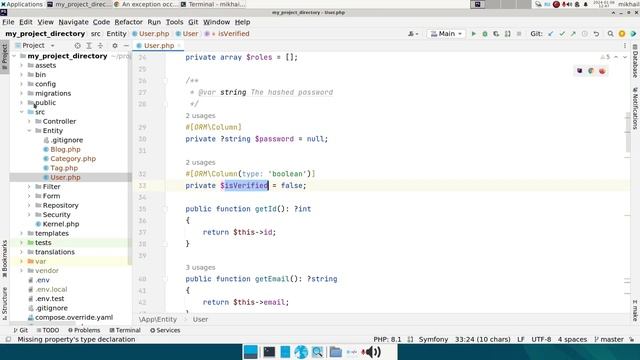
Task: Change the UTF-8 encoding in the status bar
Action: 541,340
